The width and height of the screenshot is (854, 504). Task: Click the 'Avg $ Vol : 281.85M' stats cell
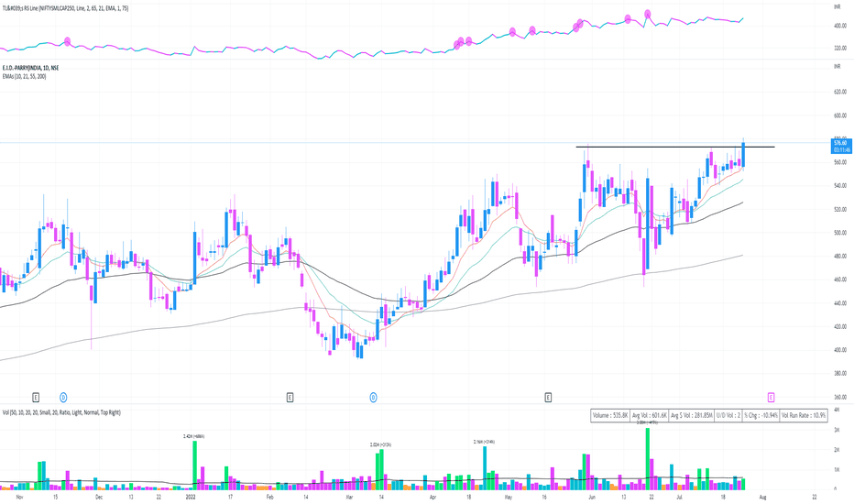[x=691, y=415]
